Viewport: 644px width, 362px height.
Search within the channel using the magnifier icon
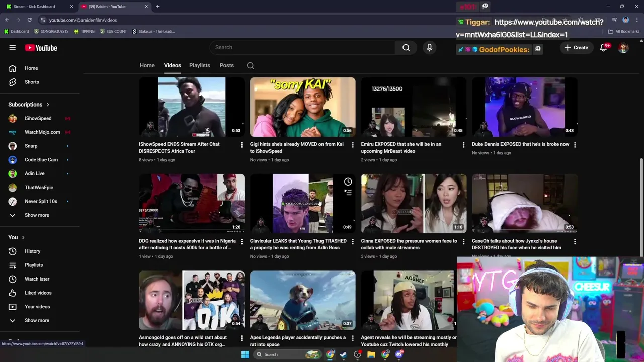point(250,65)
